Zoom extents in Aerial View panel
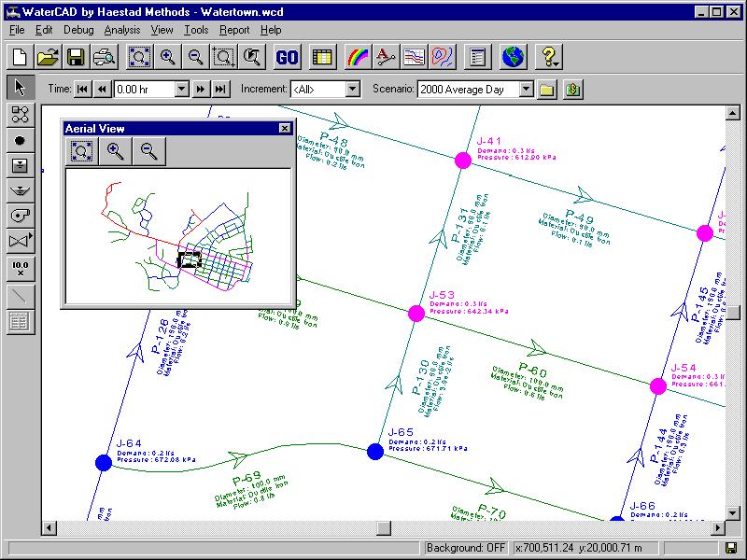 point(82,151)
